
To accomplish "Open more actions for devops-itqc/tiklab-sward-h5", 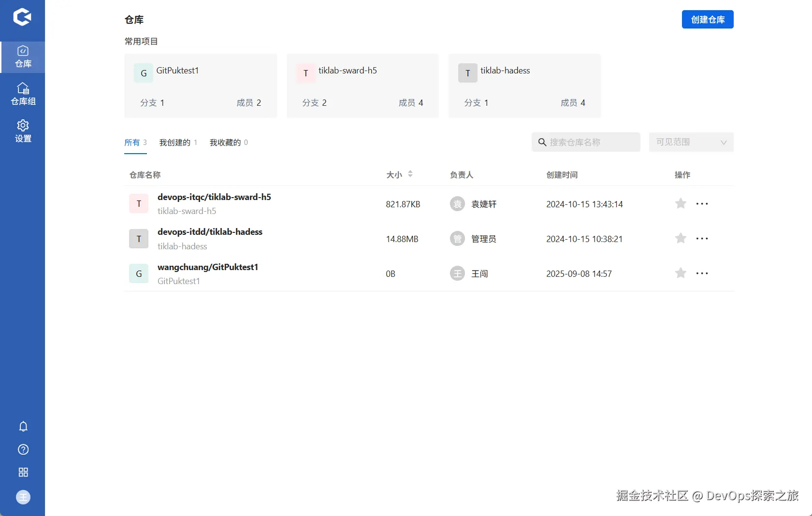I will [702, 204].
